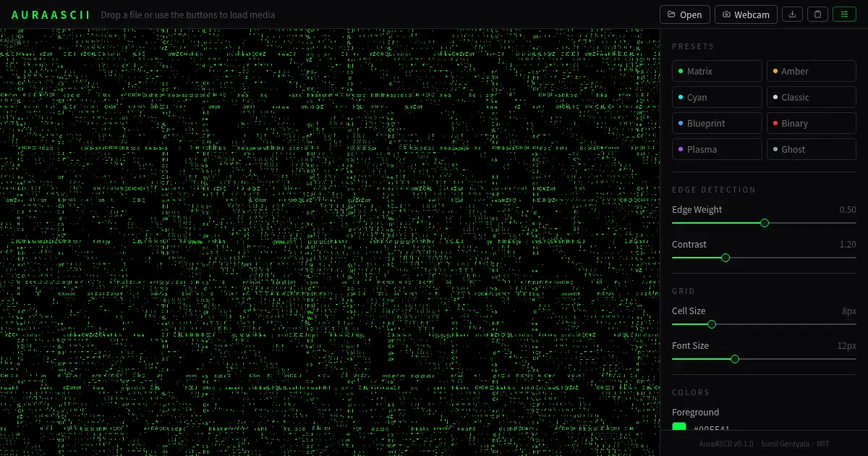
Task: Click the drop a file hint text
Action: coord(188,14)
